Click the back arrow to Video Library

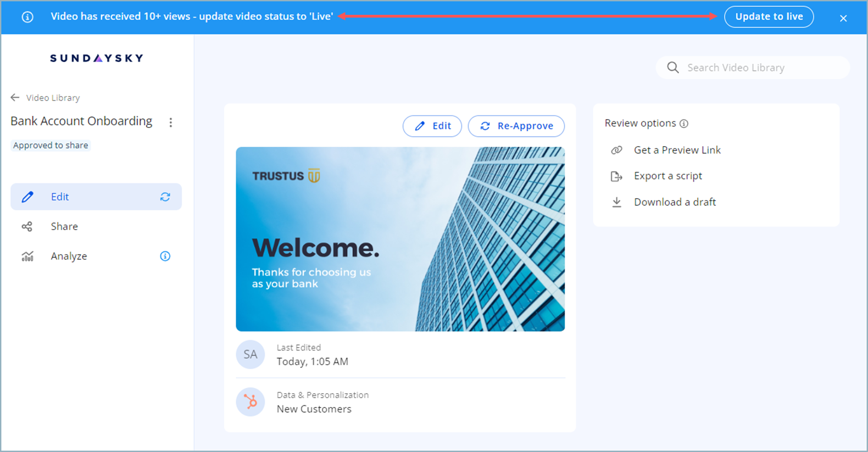click(15, 98)
